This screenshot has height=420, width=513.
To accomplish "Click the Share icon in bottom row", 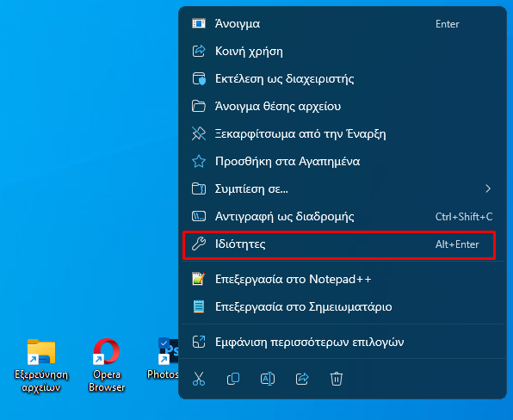I will (x=302, y=379).
